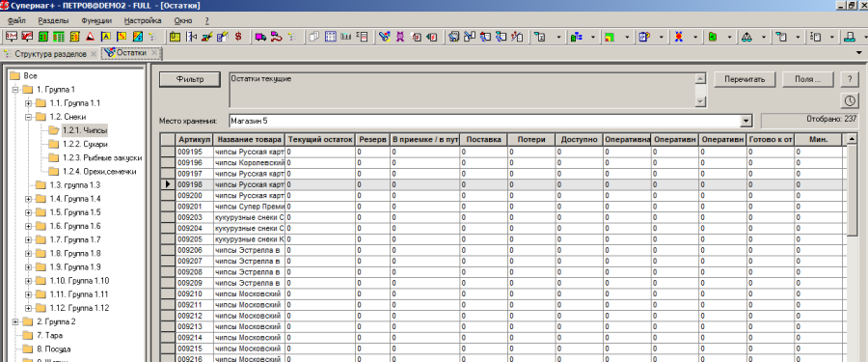The height and width of the screenshot is (362, 868).
Task: Click the Поля... button
Action: pos(807,79)
